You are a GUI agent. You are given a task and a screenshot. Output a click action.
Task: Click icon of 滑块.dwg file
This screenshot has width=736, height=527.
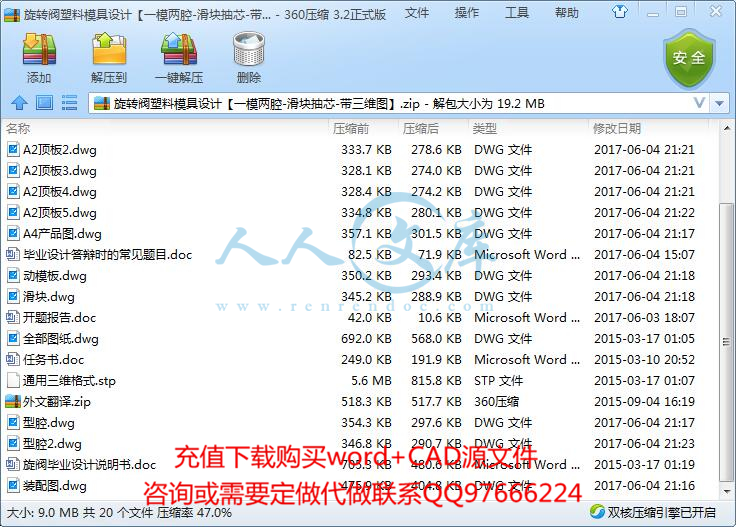pyautogui.click(x=13, y=297)
